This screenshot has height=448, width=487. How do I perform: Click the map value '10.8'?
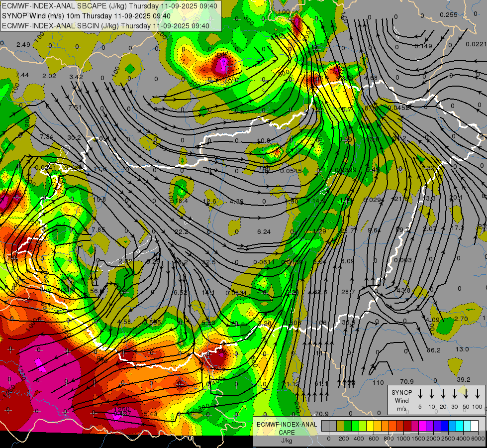click(264, 140)
